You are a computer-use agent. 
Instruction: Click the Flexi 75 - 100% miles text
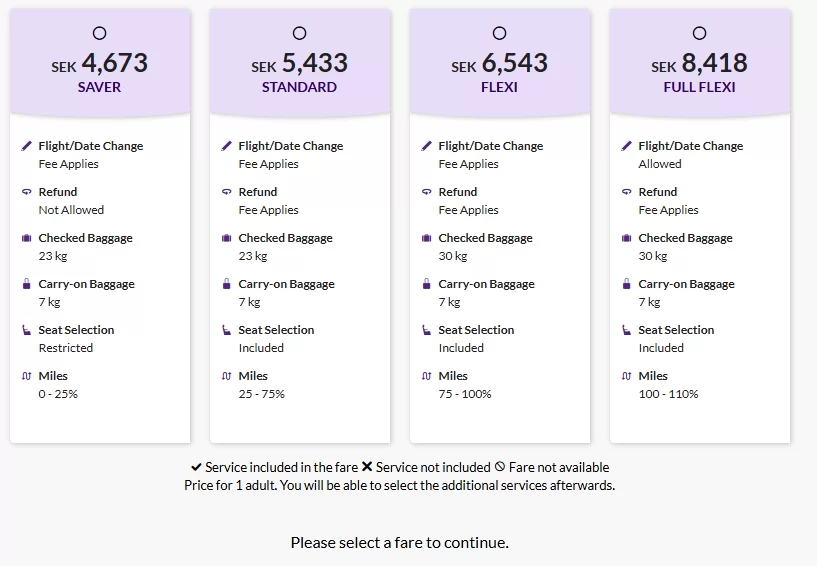click(x=465, y=394)
